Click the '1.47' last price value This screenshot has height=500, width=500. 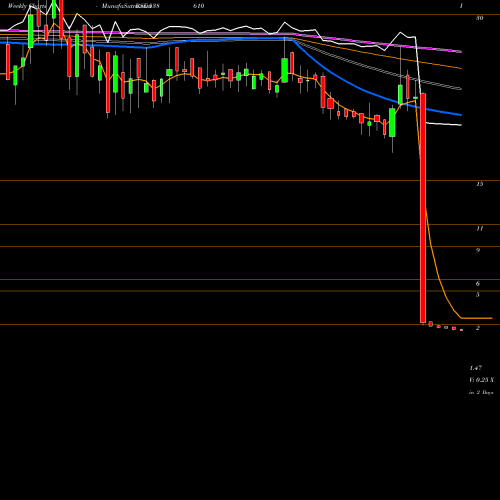coord(475,368)
